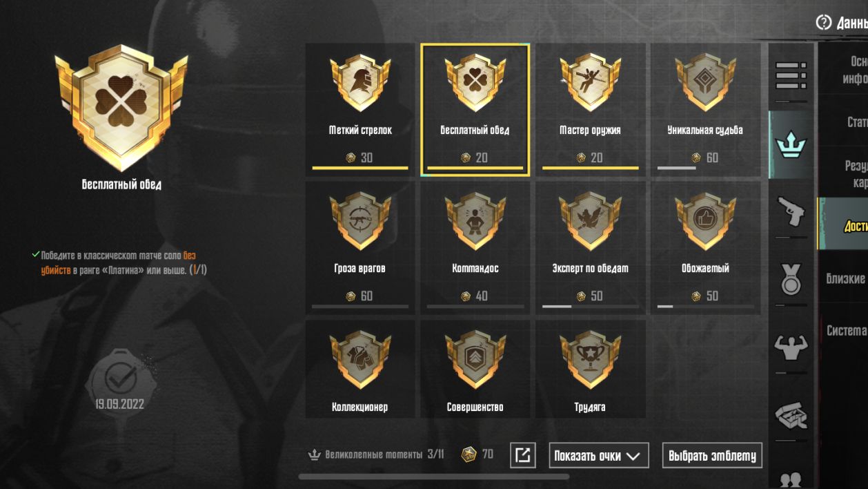The width and height of the screenshot is (868, 489).
Task: Open the pistol weapon category icon
Action: tap(791, 212)
